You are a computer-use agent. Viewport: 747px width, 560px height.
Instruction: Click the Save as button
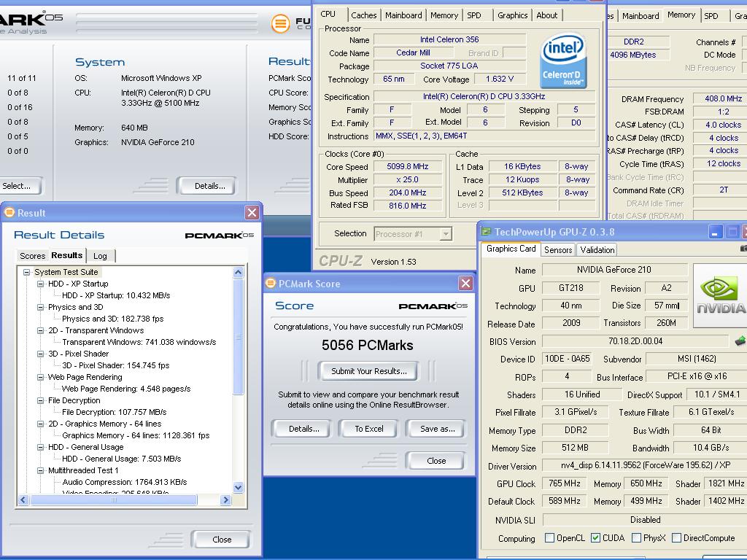tap(437, 429)
